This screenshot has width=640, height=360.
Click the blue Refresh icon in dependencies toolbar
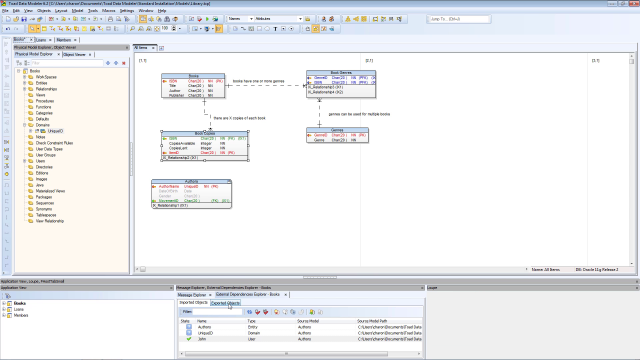click(x=249, y=312)
